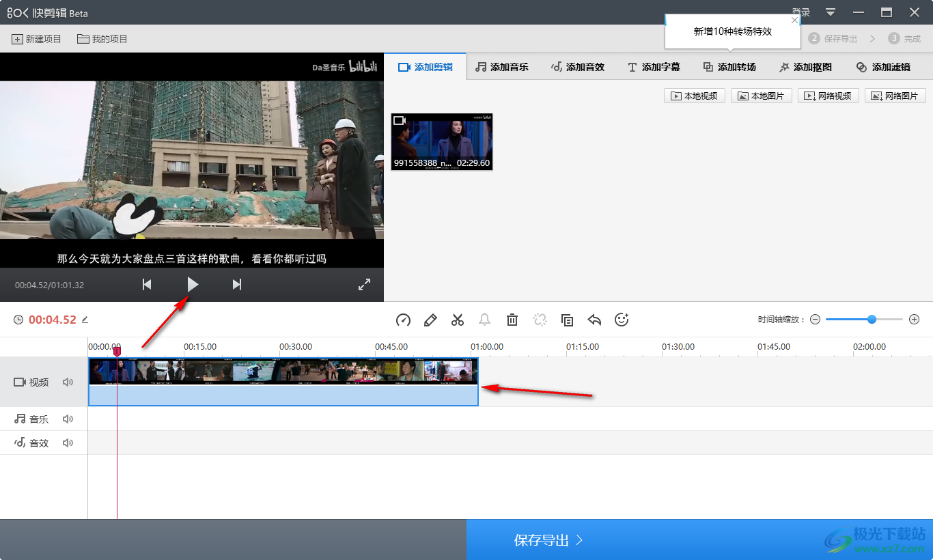Mute the 音效 track speaker
Image resolution: width=933 pixels, height=560 pixels.
[x=68, y=443]
